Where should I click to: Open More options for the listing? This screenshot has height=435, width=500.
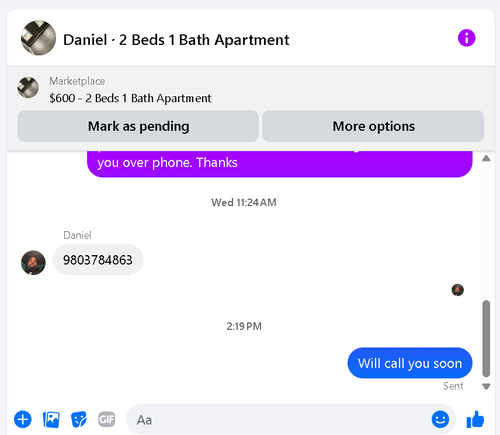pos(373,126)
